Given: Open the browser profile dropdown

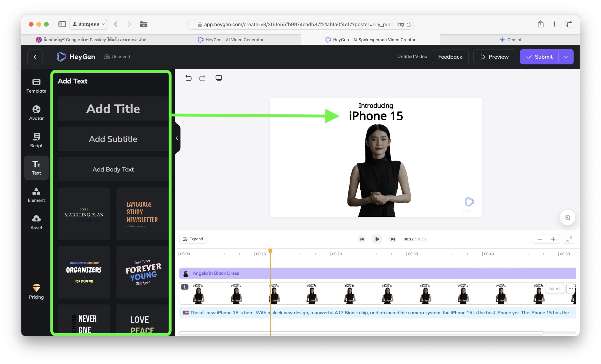Looking at the screenshot, I should 88,24.
